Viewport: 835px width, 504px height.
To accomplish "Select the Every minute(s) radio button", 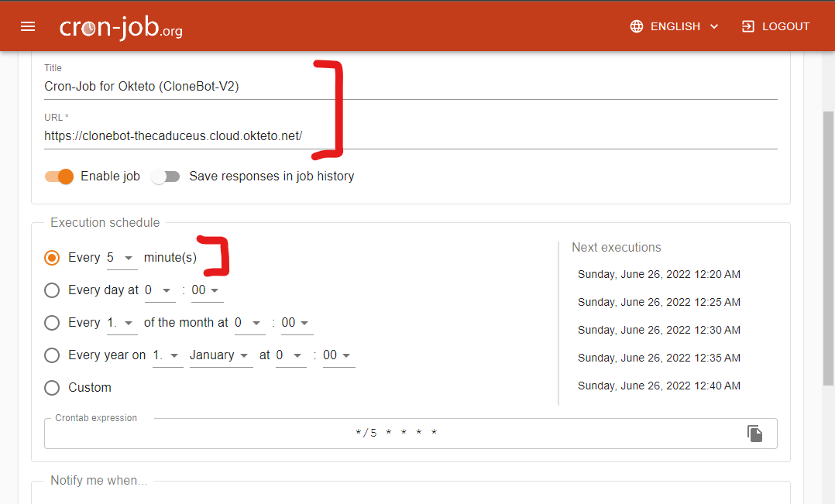I will click(x=52, y=258).
